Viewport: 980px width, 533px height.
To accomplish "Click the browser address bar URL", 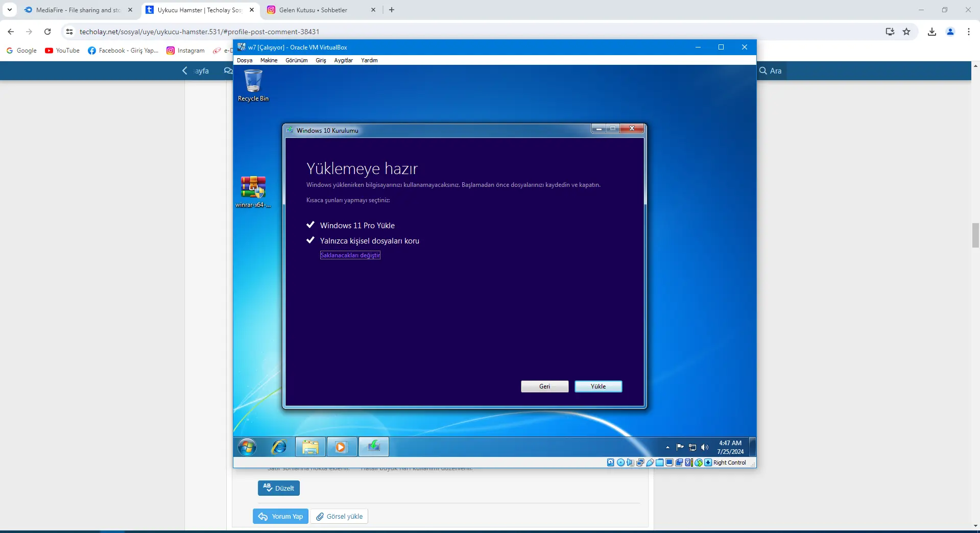I will tap(199, 32).
